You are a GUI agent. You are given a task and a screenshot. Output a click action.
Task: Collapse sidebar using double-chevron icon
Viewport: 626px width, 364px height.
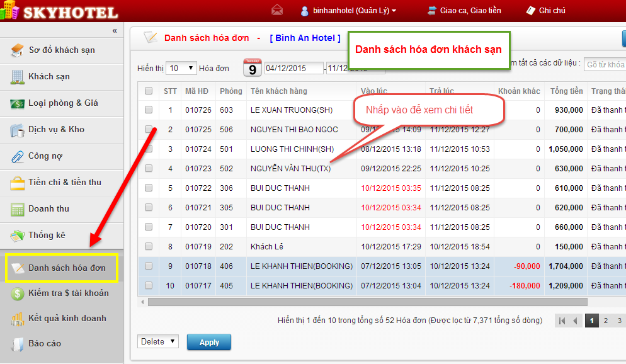click(x=115, y=31)
